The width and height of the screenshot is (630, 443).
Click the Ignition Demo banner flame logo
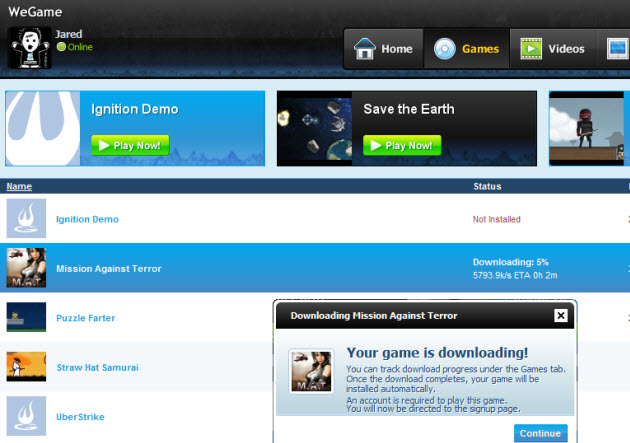43,128
